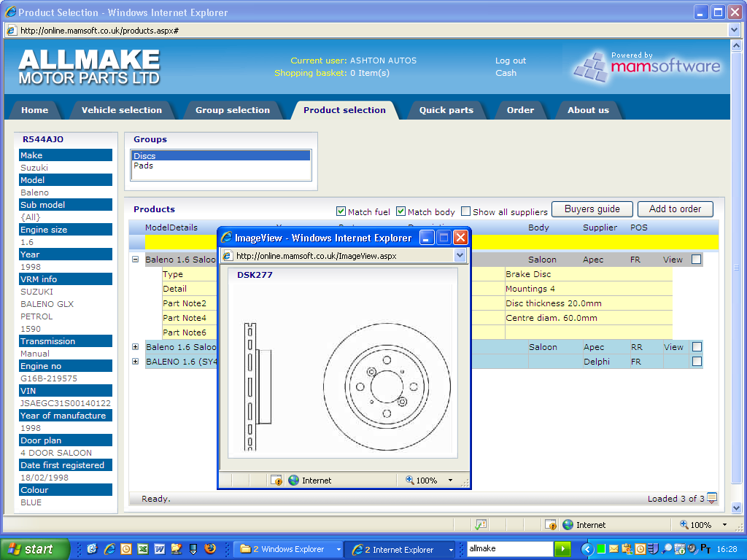
Task: Click the first quick launch icon next to start
Action: coord(93,549)
